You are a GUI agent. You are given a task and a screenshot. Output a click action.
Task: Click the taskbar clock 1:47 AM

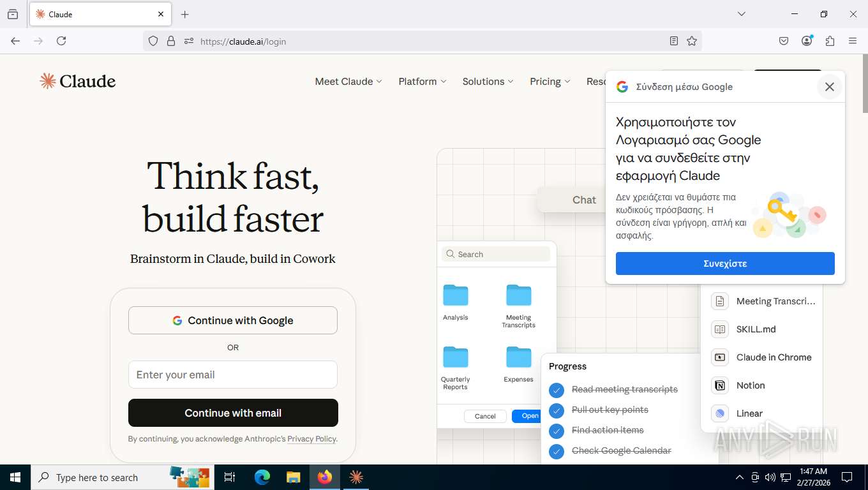(814, 477)
